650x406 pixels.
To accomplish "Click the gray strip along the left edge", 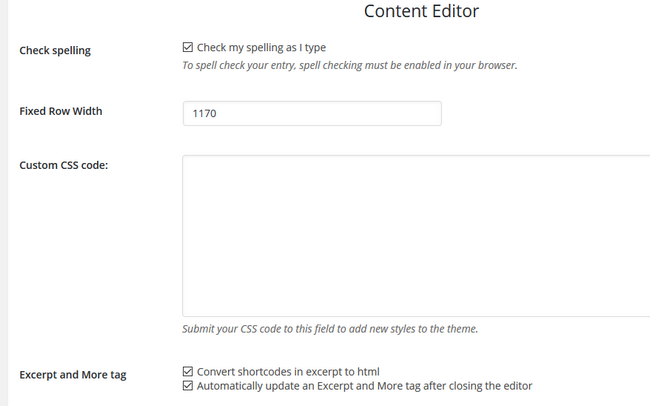I will 4,203.
